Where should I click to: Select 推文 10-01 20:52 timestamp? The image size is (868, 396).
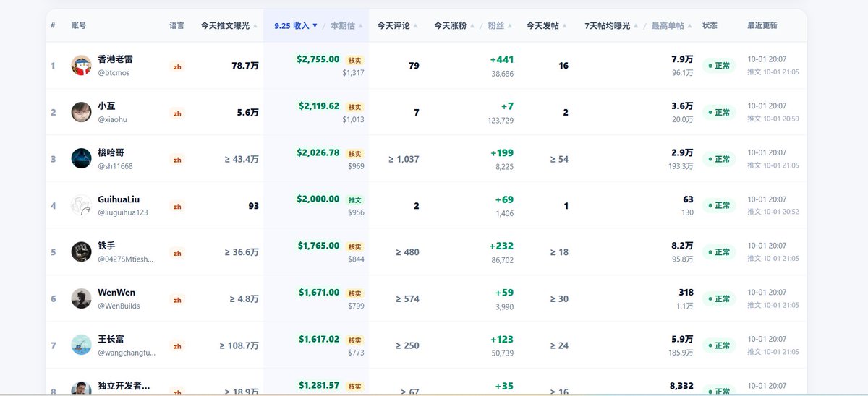tap(773, 212)
